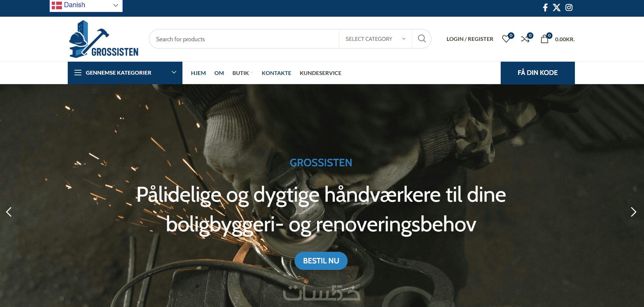Open the shopping bag cart
The height and width of the screenshot is (307, 644).
pos(545,39)
